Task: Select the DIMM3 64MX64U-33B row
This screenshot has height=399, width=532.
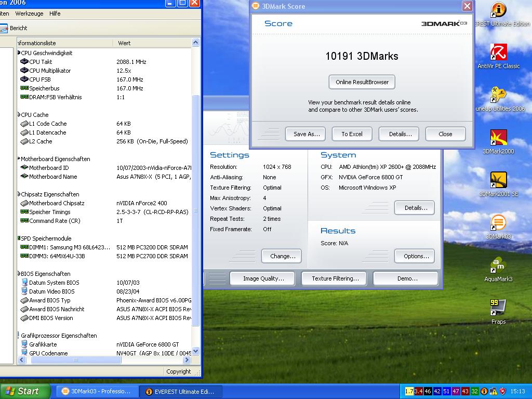Action: 105,256
